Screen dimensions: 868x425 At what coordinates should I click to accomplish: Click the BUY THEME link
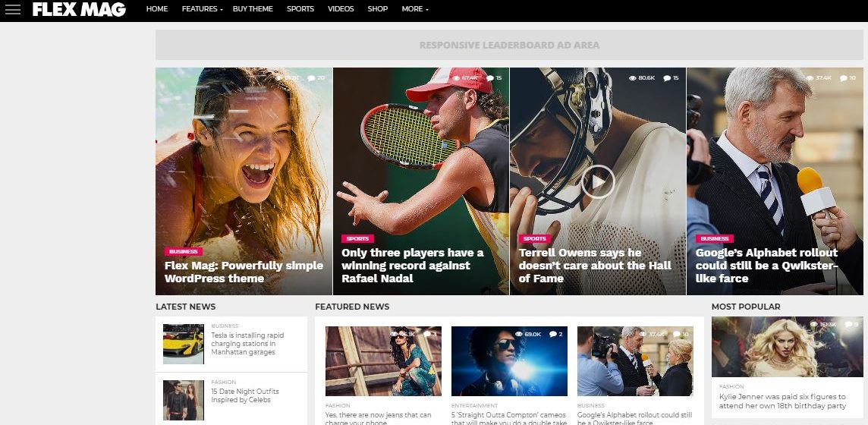point(253,9)
